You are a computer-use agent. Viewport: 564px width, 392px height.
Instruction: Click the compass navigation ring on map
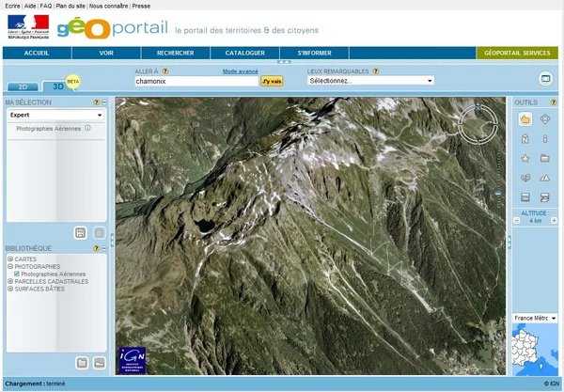pyautogui.click(x=478, y=124)
